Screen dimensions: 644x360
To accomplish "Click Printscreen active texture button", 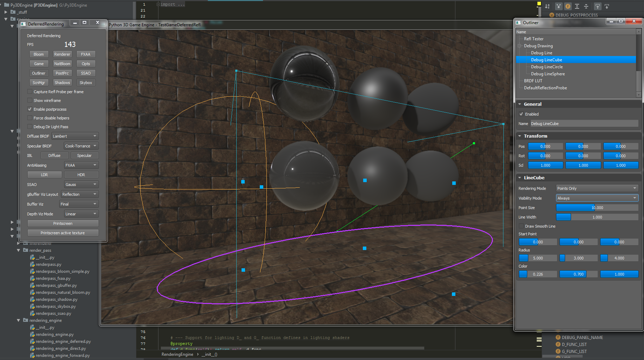I will point(63,233).
